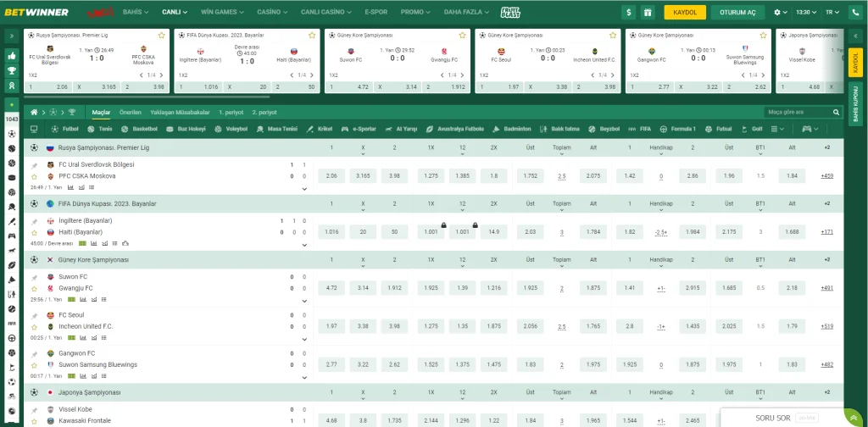The height and width of the screenshot is (427, 868).
Task: Expand the İngiltere vs Haiti match row chevron
Action: 304,245
